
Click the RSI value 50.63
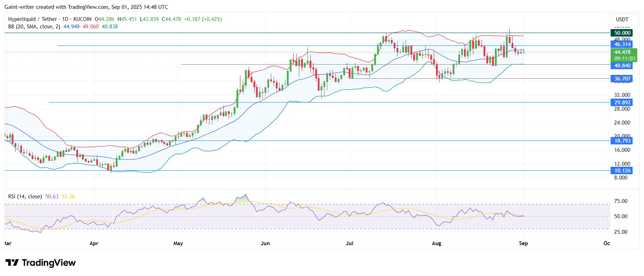(52, 197)
